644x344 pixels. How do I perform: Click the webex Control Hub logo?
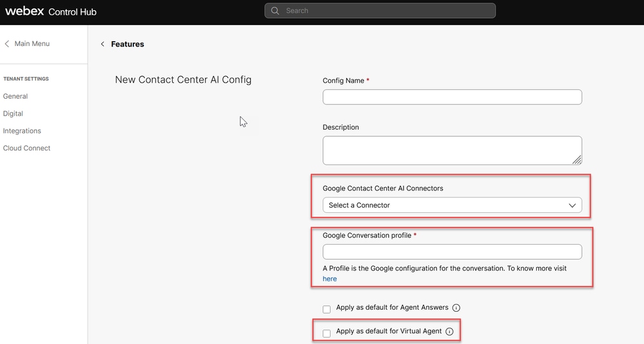[50, 12]
